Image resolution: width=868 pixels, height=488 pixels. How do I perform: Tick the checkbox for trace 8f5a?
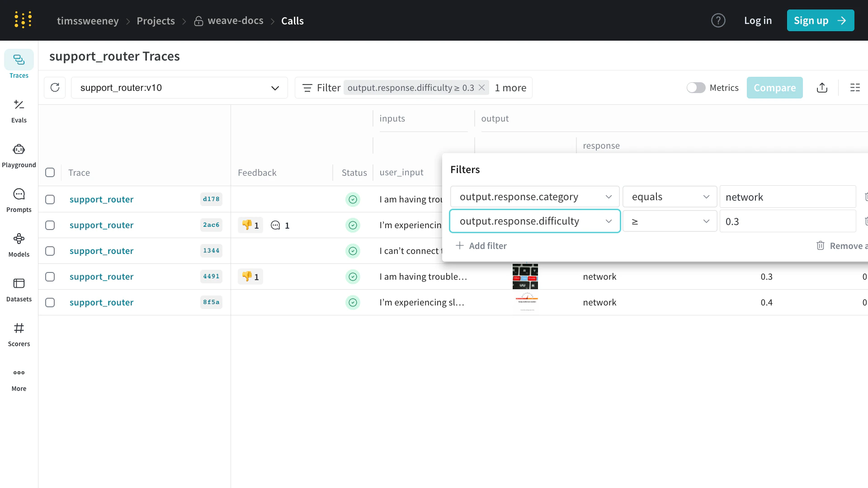click(50, 302)
